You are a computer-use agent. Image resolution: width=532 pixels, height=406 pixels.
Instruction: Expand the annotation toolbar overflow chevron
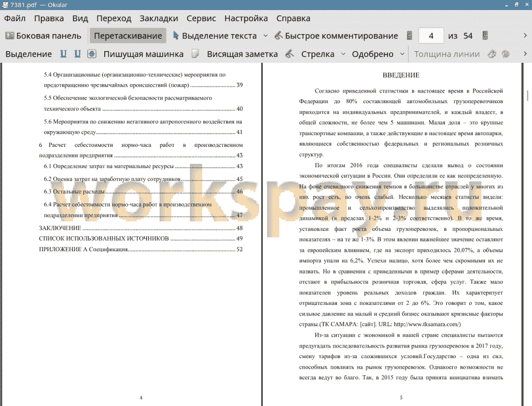tap(525, 54)
